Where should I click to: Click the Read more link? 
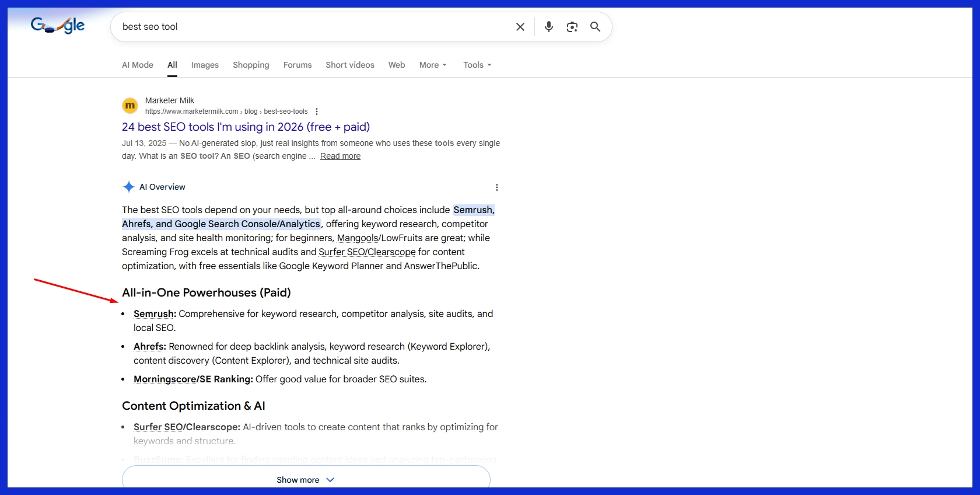(340, 156)
